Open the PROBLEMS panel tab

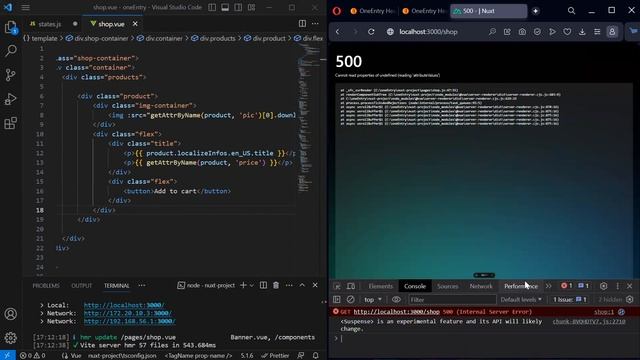(46, 286)
